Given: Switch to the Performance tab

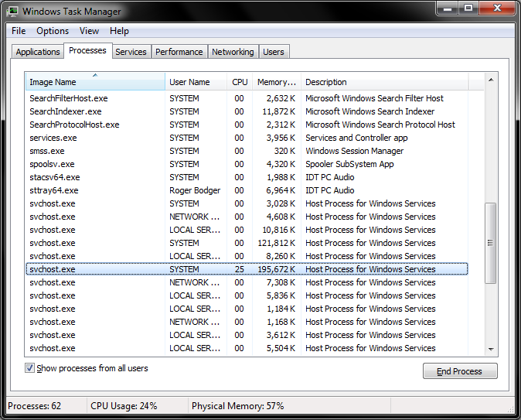Looking at the screenshot, I should [x=179, y=52].
